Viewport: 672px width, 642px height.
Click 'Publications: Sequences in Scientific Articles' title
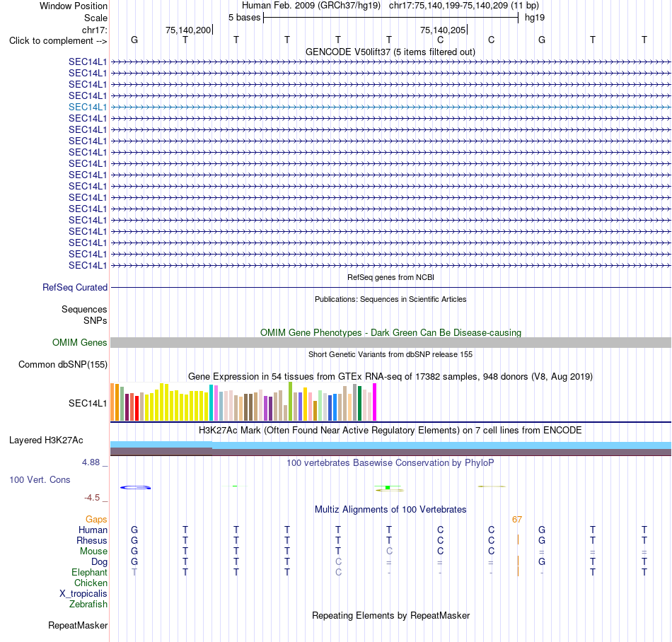(x=390, y=299)
